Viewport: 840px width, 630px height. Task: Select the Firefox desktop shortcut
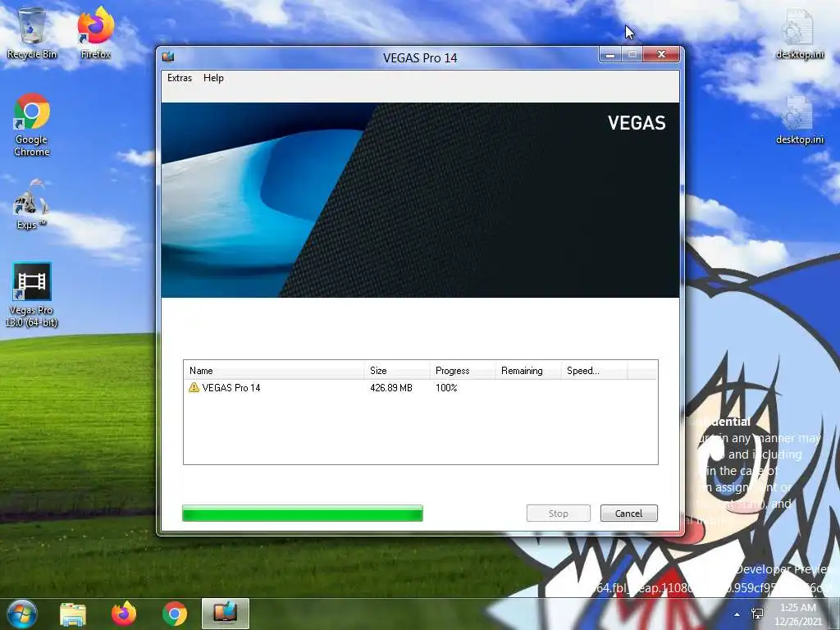coord(95,33)
